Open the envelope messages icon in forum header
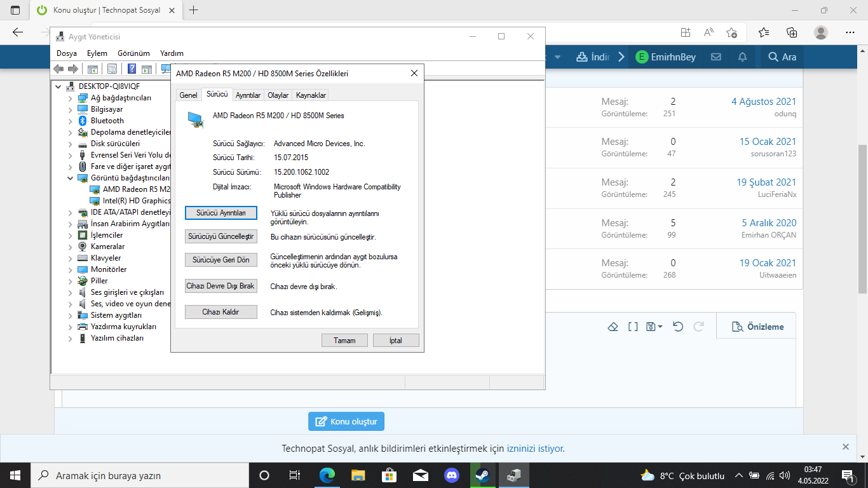This screenshot has width=868, height=488. tap(716, 57)
